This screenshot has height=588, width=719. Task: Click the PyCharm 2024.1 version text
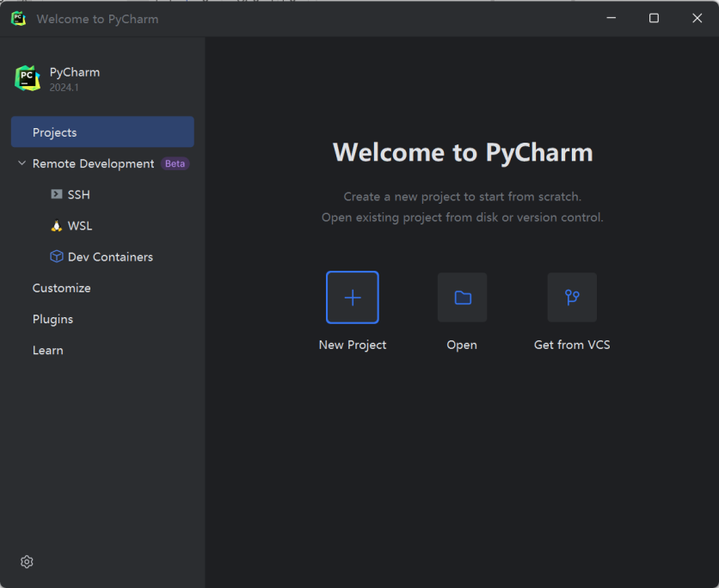(65, 88)
